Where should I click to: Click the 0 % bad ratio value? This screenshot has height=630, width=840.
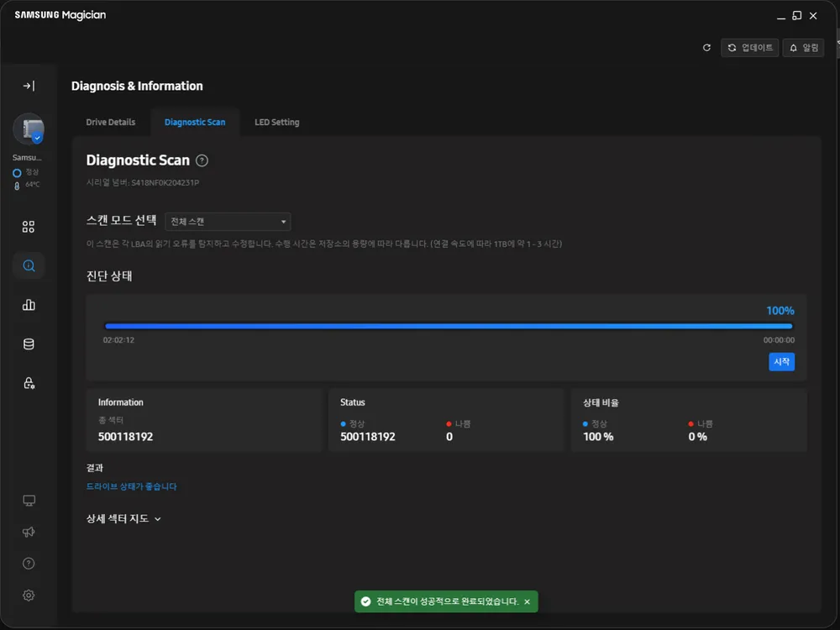coord(697,437)
